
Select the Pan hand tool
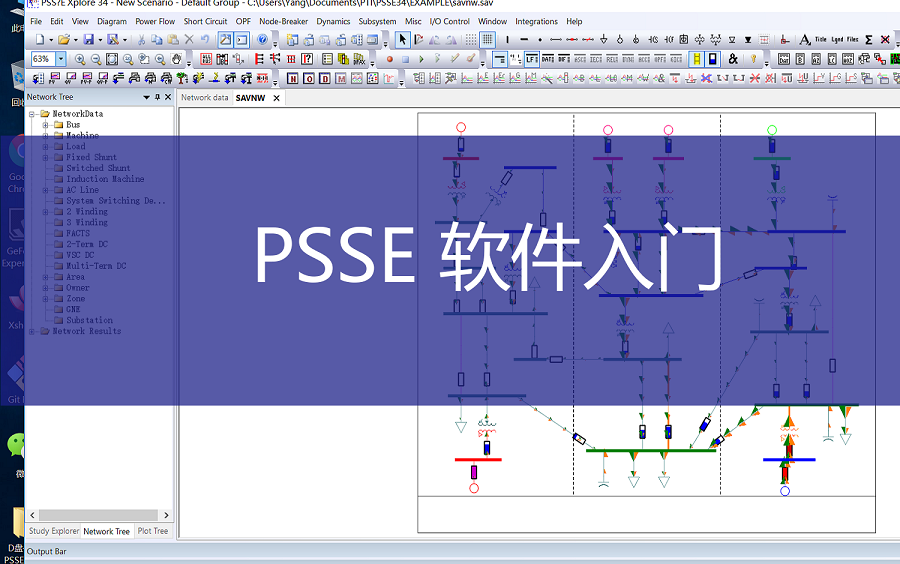[176, 59]
